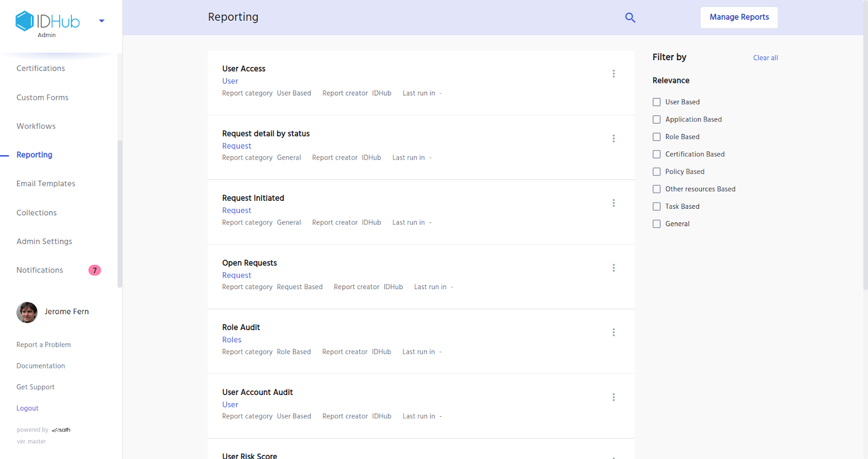Click the IDHub logo
The width and height of the screenshot is (868, 459).
click(x=47, y=22)
